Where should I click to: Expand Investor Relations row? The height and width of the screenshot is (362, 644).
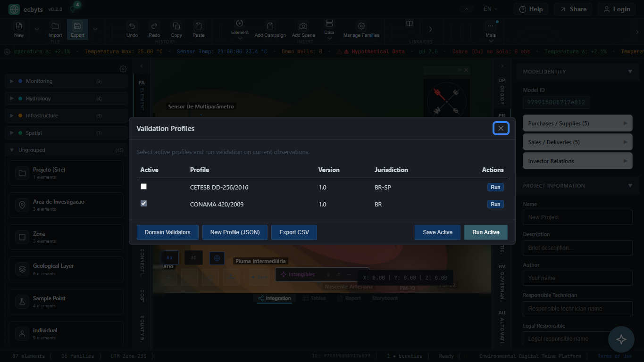click(577, 161)
